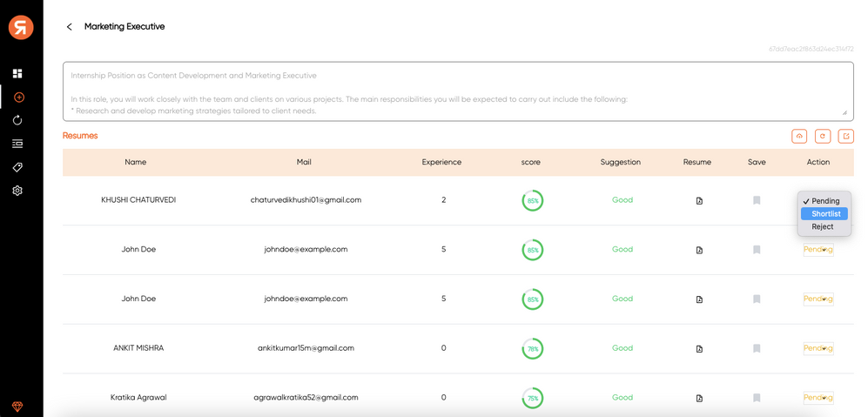Go back using the arrow beside Marketing Executive
868x417 pixels.
[70, 27]
